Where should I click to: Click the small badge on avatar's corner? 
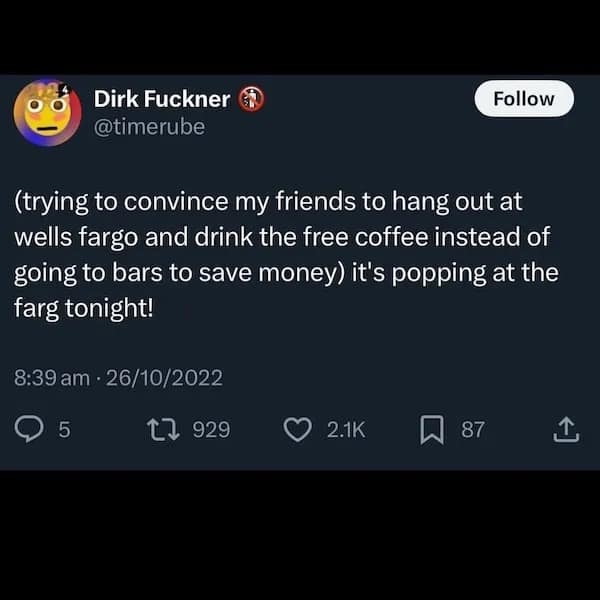click(x=64, y=90)
